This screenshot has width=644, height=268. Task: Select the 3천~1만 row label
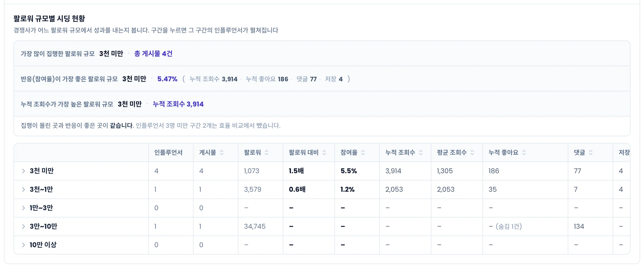pyautogui.click(x=41, y=190)
